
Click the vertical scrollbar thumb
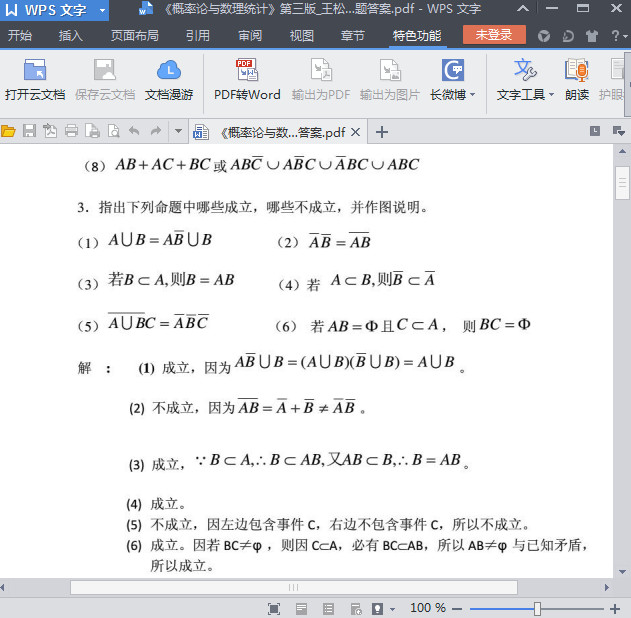pyautogui.click(x=622, y=183)
